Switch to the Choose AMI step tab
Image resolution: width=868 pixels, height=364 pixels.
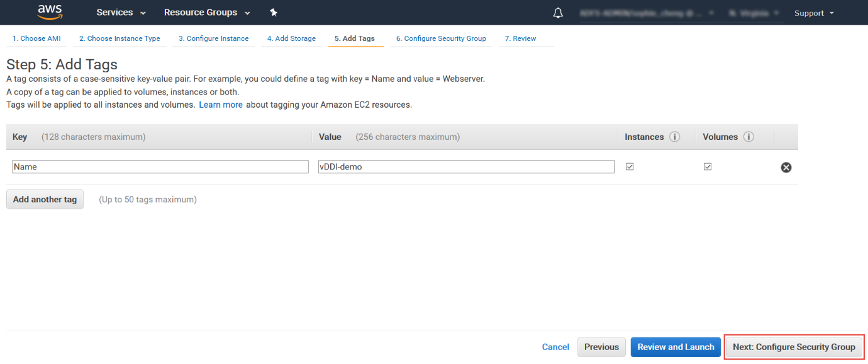[36, 38]
